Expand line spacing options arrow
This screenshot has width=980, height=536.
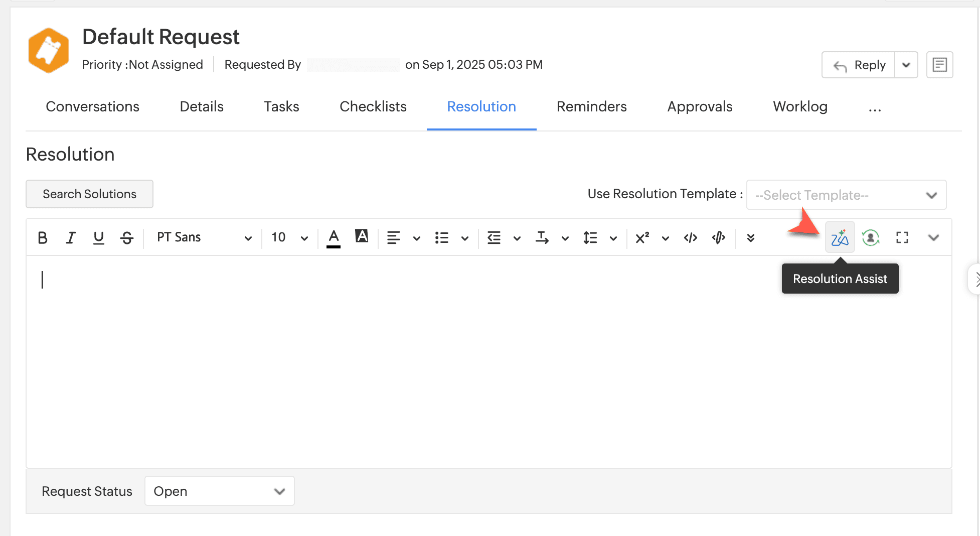(613, 238)
